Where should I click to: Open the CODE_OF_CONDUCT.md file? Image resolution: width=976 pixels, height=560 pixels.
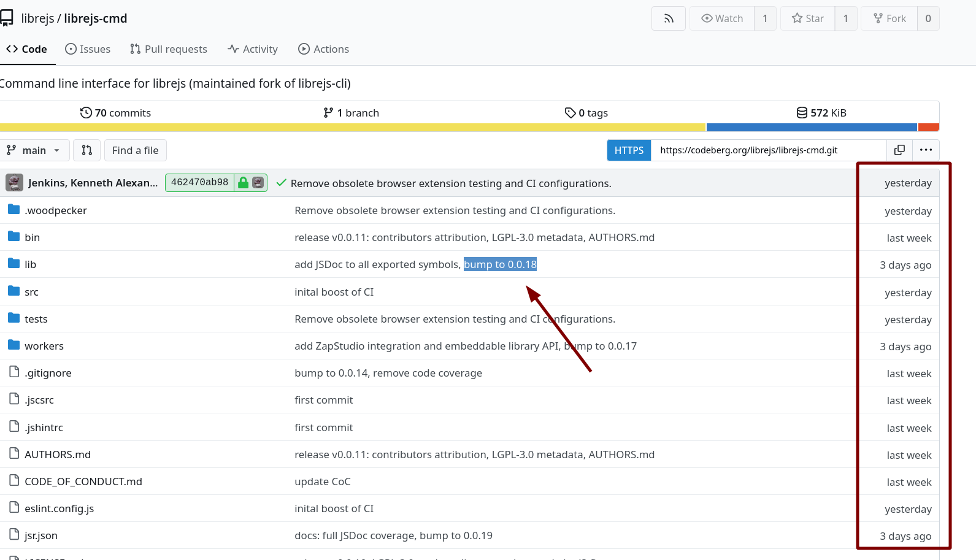coord(83,481)
